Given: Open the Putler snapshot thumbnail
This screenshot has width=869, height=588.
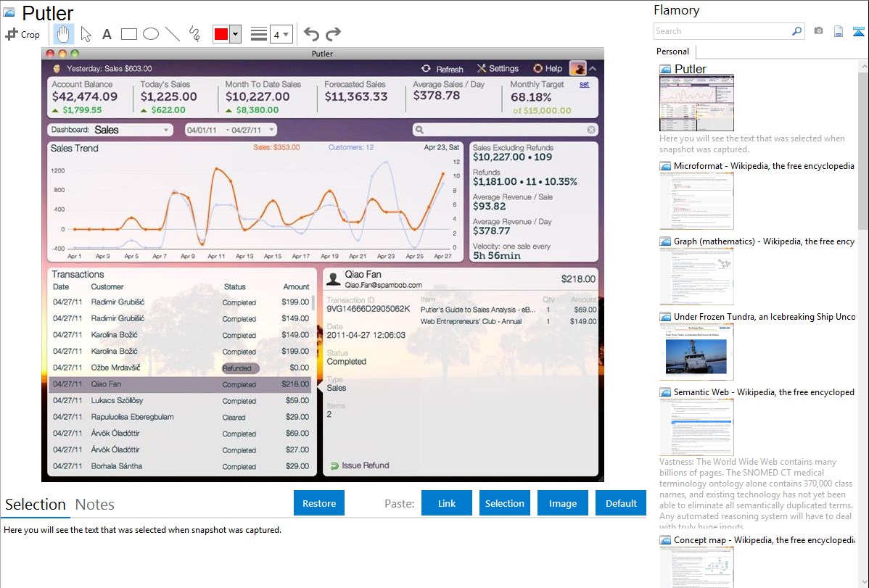Looking at the screenshot, I should (696, 103).
